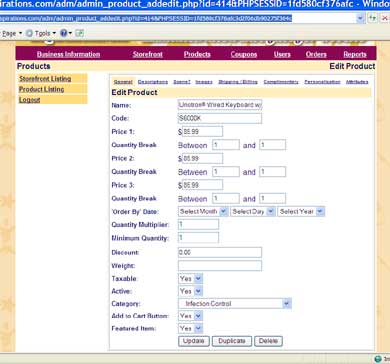Click the empty Weight input field
Image resolution: width=390 pixels, height=364 pixels.
(220, 266)
